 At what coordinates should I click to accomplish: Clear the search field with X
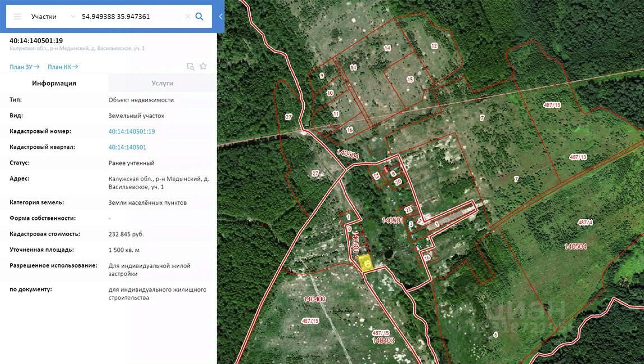(x=188, y=17)
